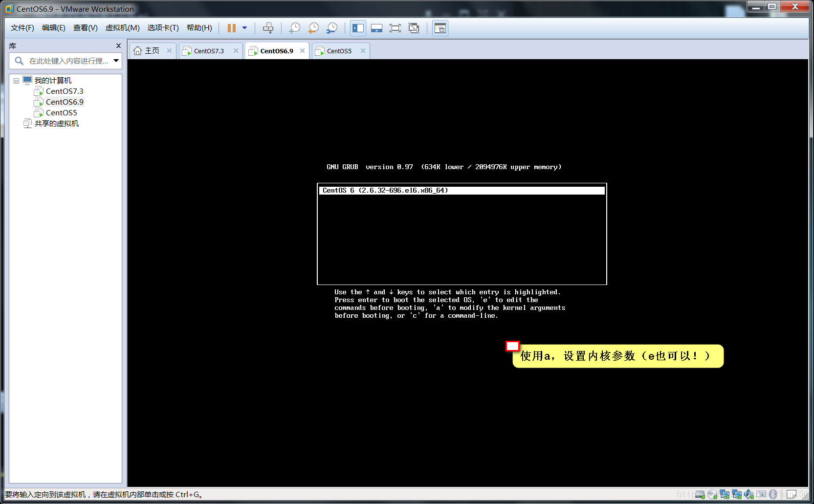Take a snapshot of this virtual machine
This screenshot has height=504, width=814.
pos(294,28)
